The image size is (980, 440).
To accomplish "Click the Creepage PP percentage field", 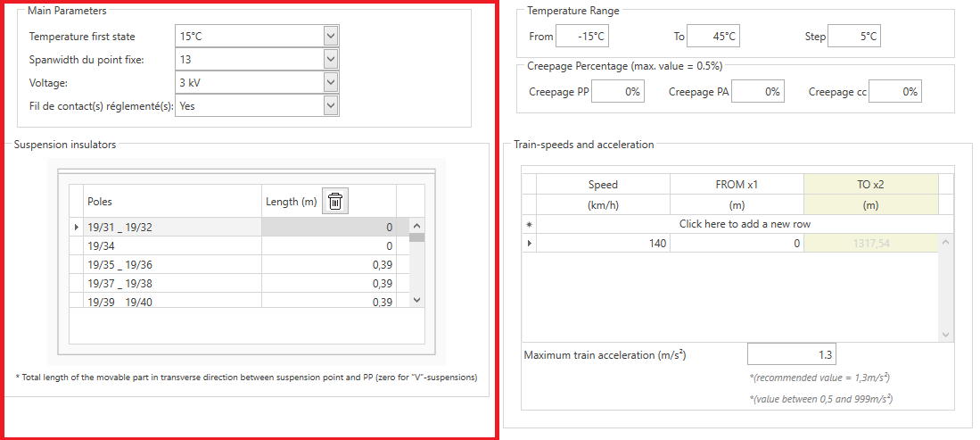I will tap(617, 92).
